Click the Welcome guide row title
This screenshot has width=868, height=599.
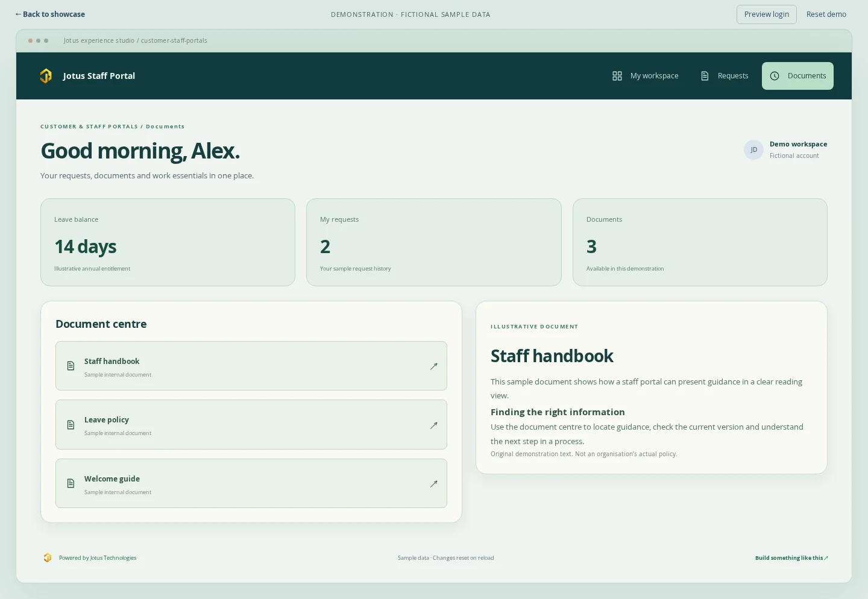112,479
